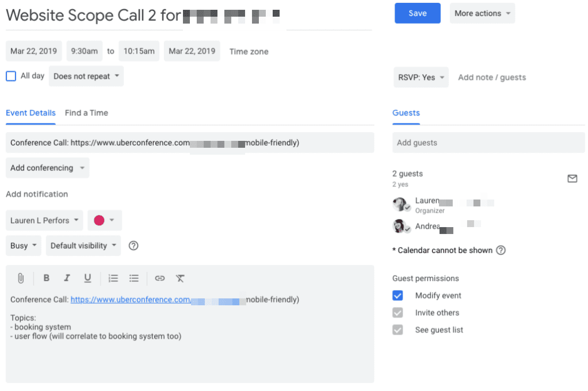The image size is (588, 391).
Task: Click the attachment paperclip icon
Action: (21, 278)
